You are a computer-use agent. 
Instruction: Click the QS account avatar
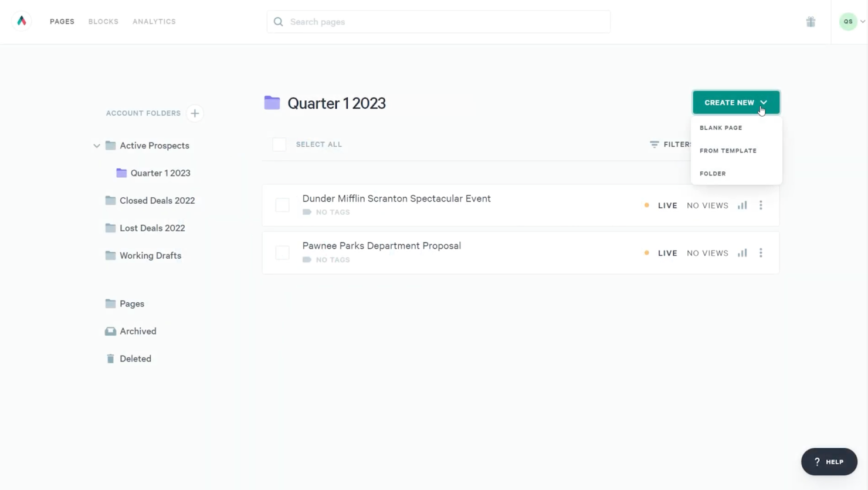848,21
